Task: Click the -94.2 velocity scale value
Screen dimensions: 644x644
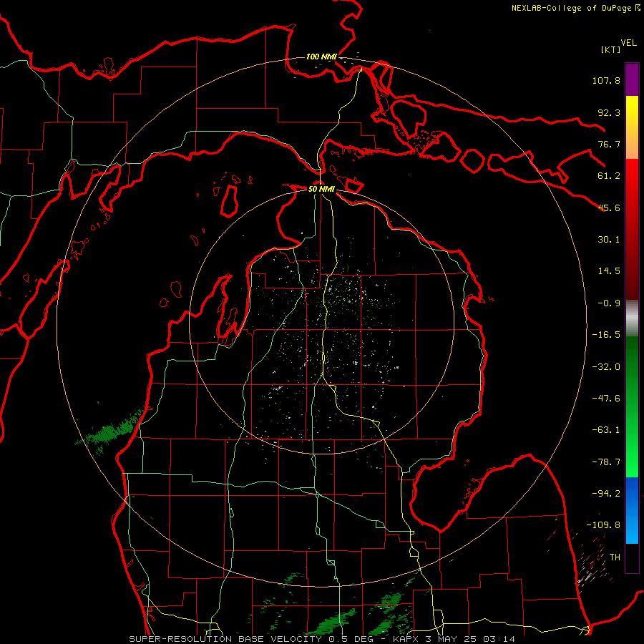Action: pos(606,494)
